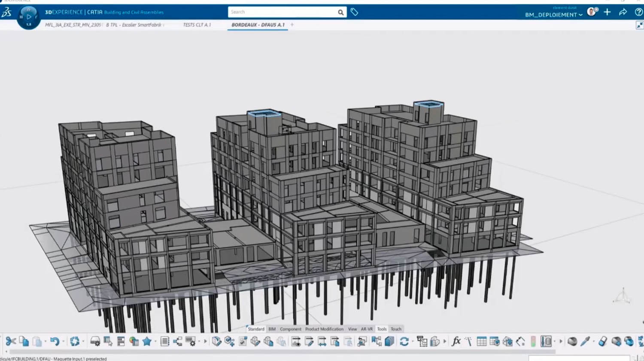
Task: Toggle the traffic light status indicator
Action: point(533,341)
